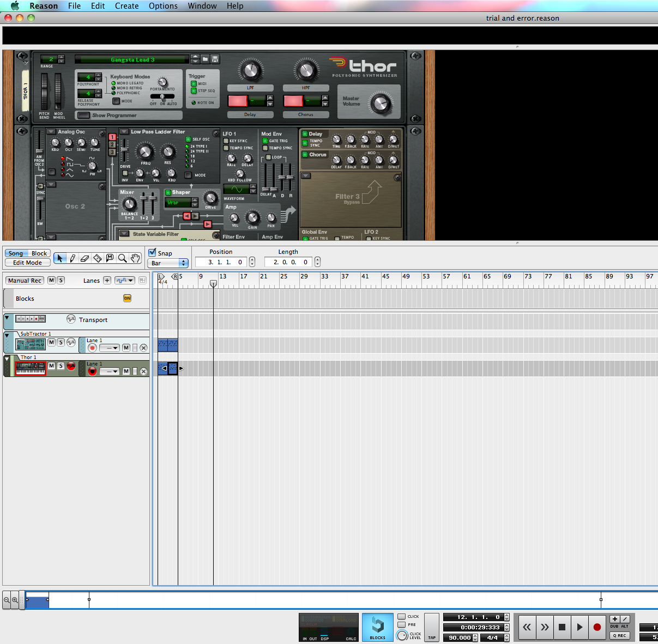Click the zoom in magnifier icon
Image resolution: width=658 pixels, height=644 pixels.
click(15, 600)
